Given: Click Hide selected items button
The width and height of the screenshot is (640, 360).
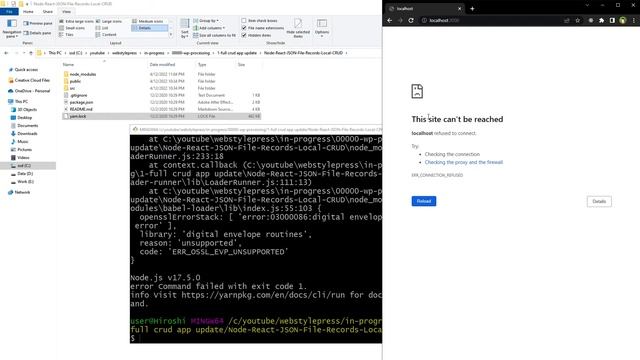Looking at the screenshot, I should click(x=298, y=28).
